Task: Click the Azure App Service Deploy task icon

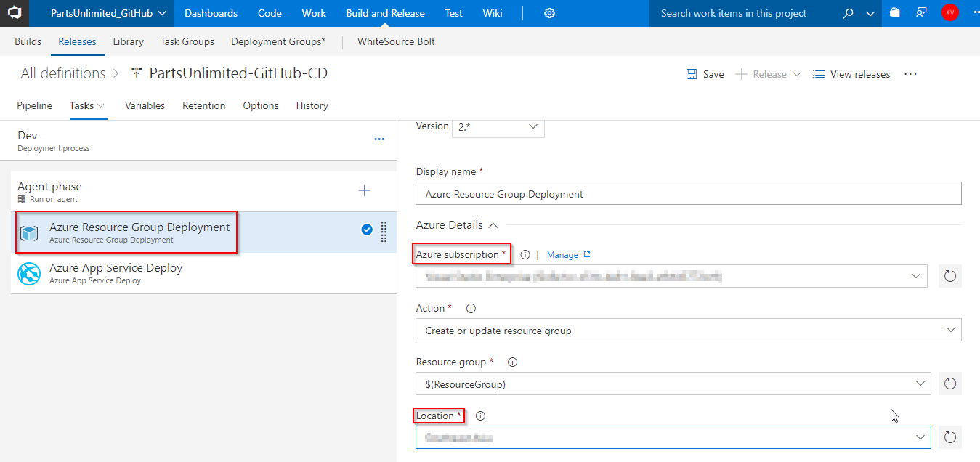Action: click(30, 274)
